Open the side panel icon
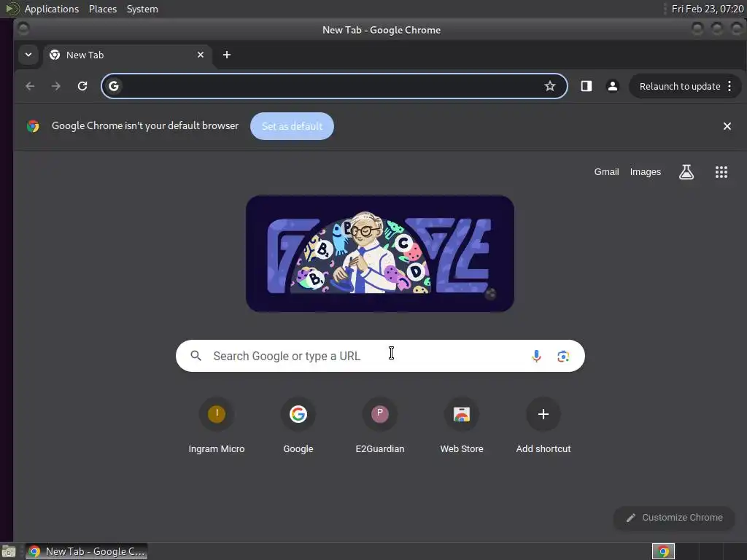This screenshot has width=747, height=560. click(586, 86)
